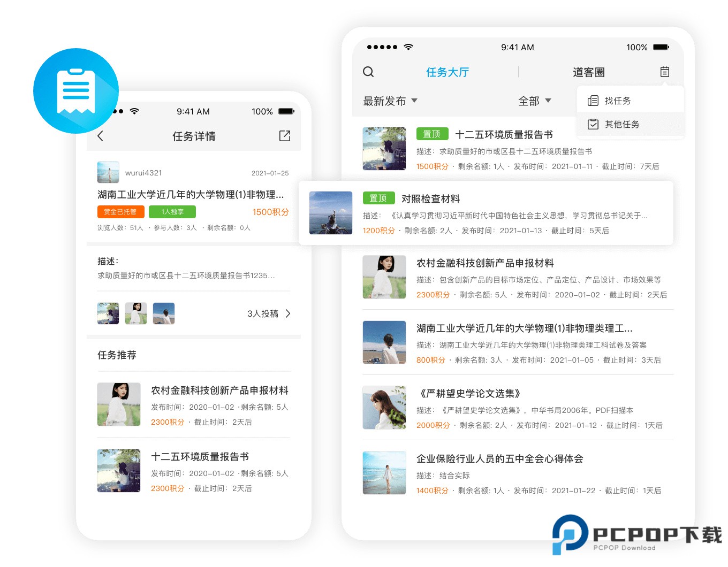
Task: Click the 其他任务 checklist icon
Action: (593, 124)
